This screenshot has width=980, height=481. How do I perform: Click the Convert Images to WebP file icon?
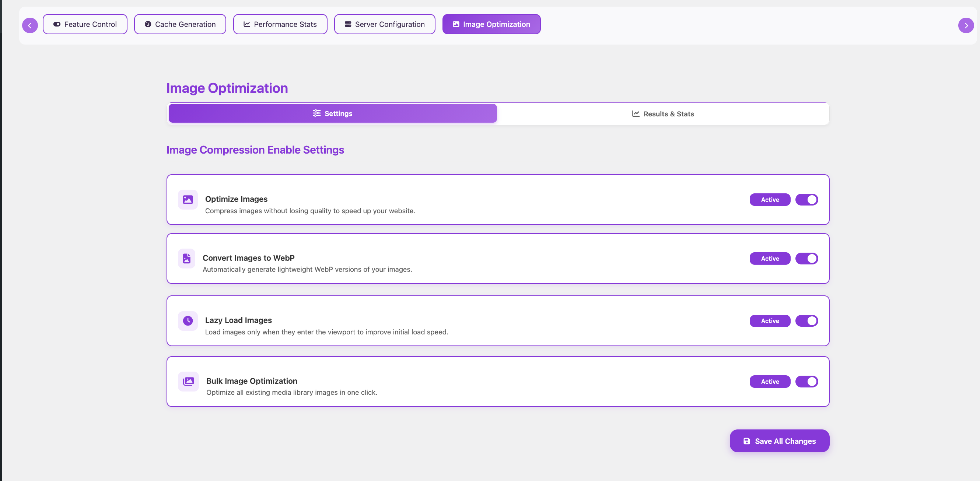(x=186, y=259)
